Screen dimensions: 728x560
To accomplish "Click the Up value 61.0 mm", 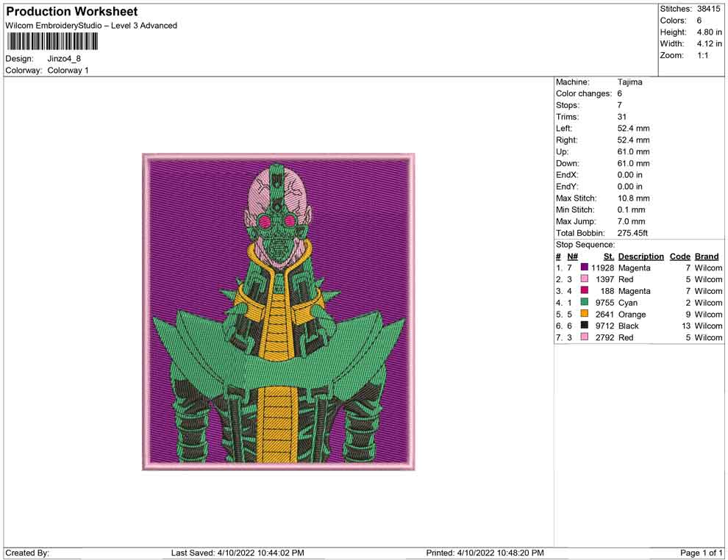I will [x=633, y=151].
